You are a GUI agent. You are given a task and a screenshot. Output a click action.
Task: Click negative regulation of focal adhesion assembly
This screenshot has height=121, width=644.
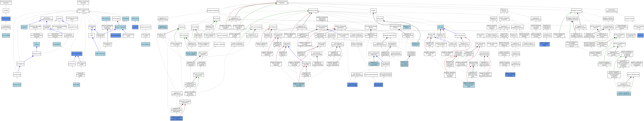tap(299, 85)
